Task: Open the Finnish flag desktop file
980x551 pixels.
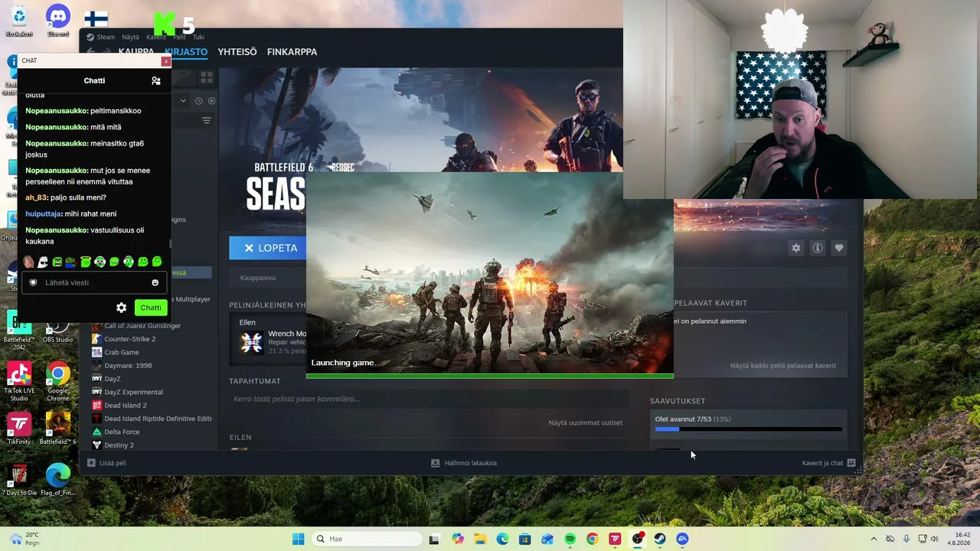Action: (96, 19)
